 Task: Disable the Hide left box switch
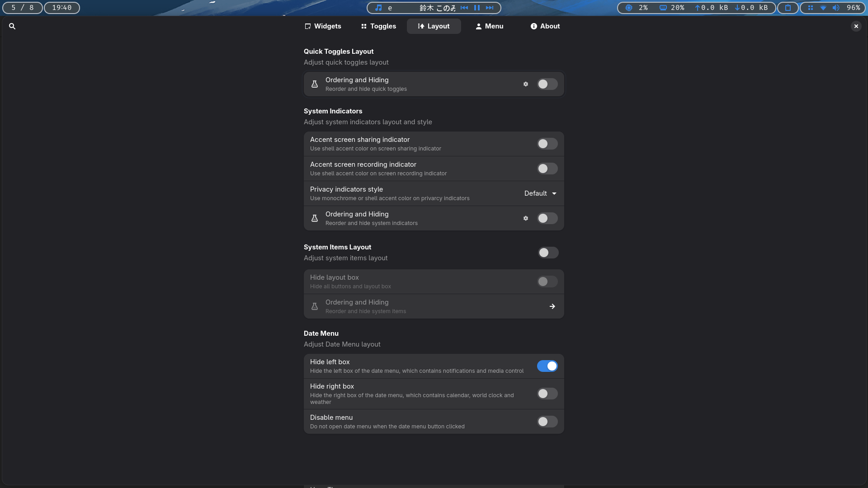(x=547, y=366)
